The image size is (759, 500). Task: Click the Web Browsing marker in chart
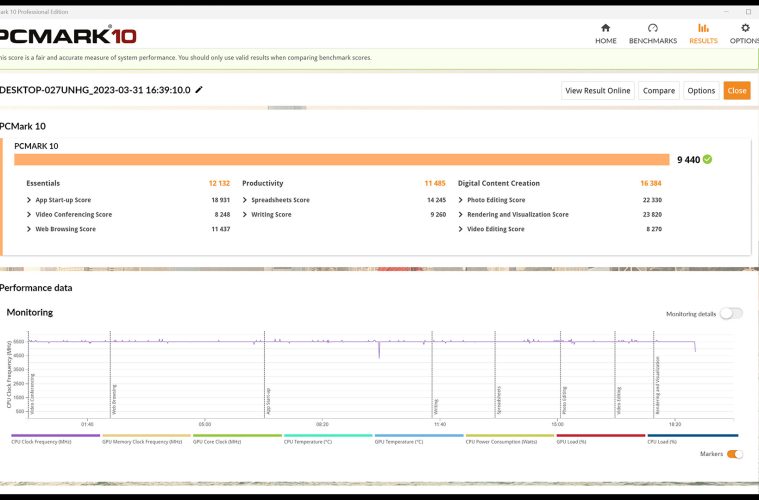pyautogui.click(x=114, y=400)
